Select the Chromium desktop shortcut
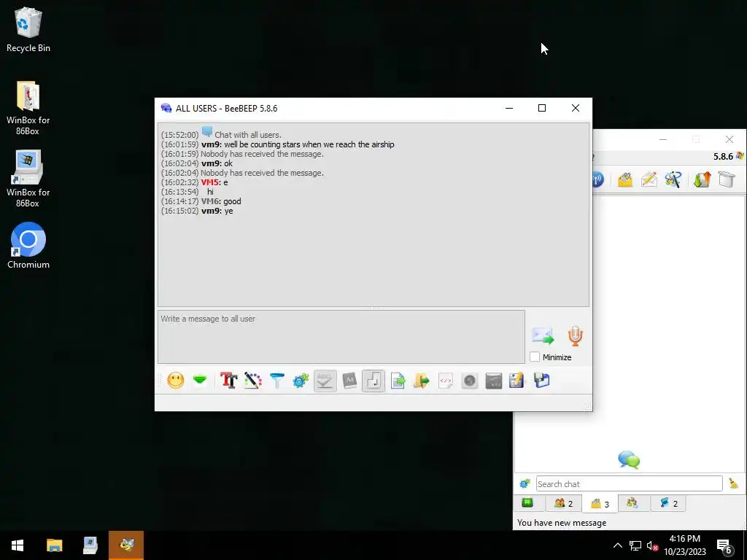The image size is (747, 560). pos(28,246)
